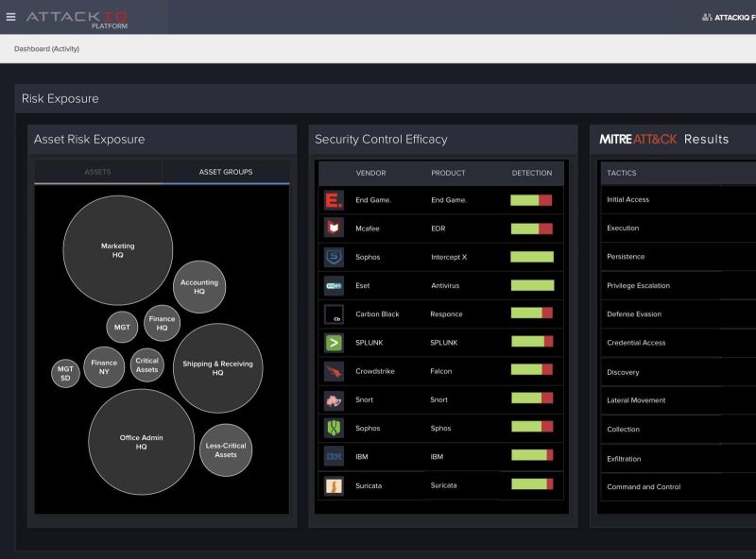Click the SPLUNK product icon
This screenshot has height=559, width=756.
(335, 342)
